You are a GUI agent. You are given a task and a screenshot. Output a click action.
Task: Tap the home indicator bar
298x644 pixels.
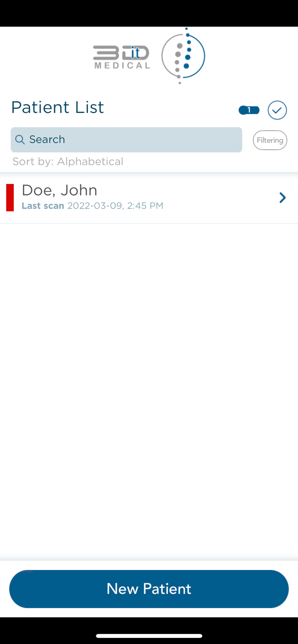[x=149, y=636]
